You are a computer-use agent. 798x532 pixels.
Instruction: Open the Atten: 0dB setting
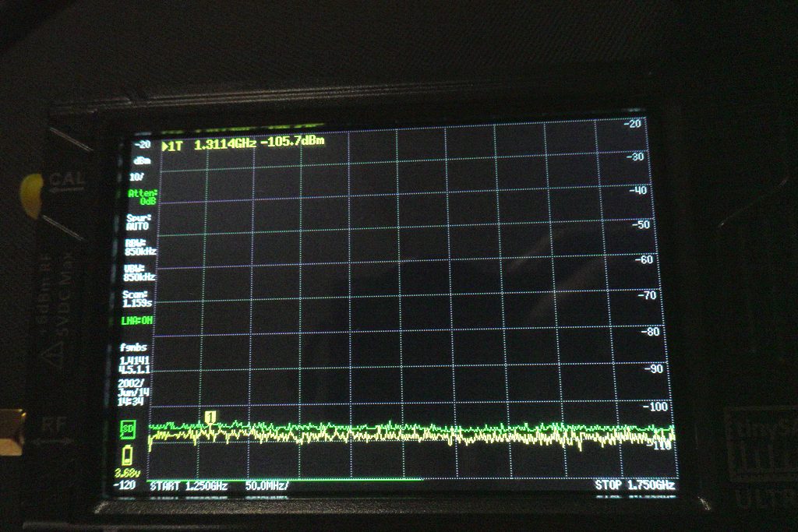pyautogui.click(x=143, y=197)
